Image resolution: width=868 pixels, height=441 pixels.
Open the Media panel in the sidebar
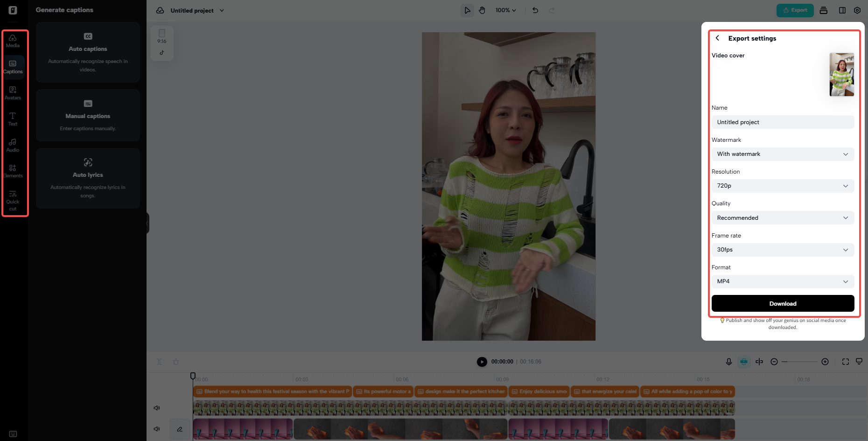pyautogui.click(x=13, y=41)
